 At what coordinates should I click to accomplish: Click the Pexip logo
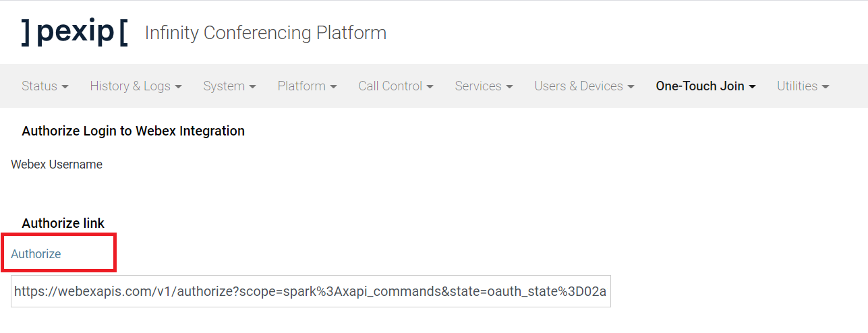(74, 32)
